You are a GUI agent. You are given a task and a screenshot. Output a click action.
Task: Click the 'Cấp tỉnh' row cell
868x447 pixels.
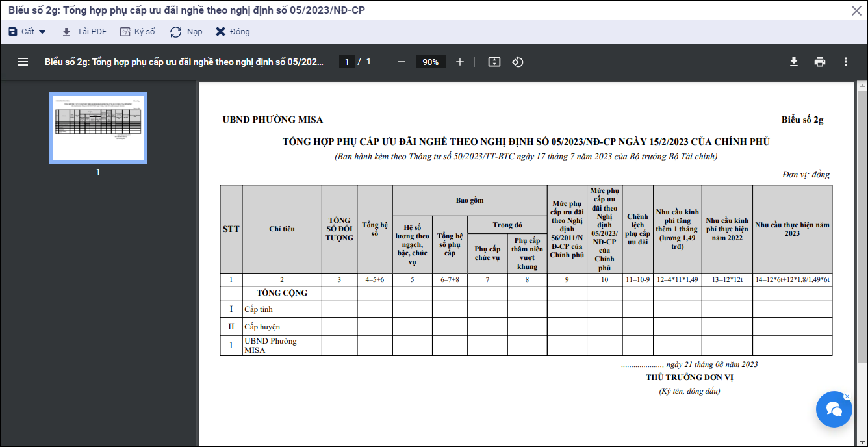click(x=282, y=309)
